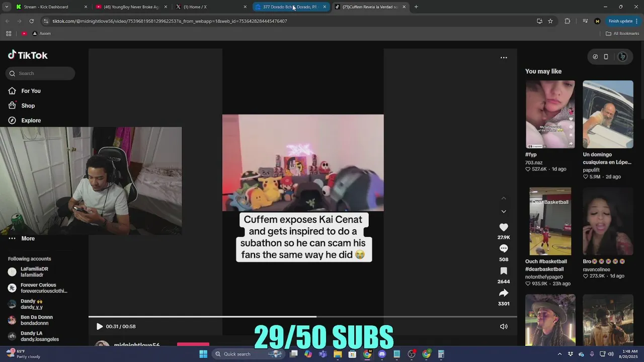The width and height of the screenshot is (644, 362).
Task: Open the media controls icon
Action: [x=585, y=21]
